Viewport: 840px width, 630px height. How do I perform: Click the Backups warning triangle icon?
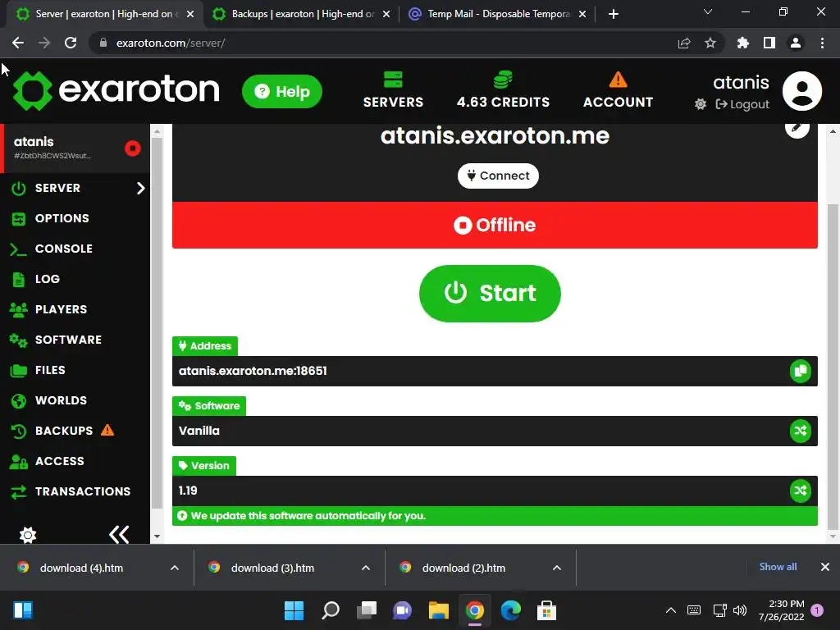coord(107,430)
